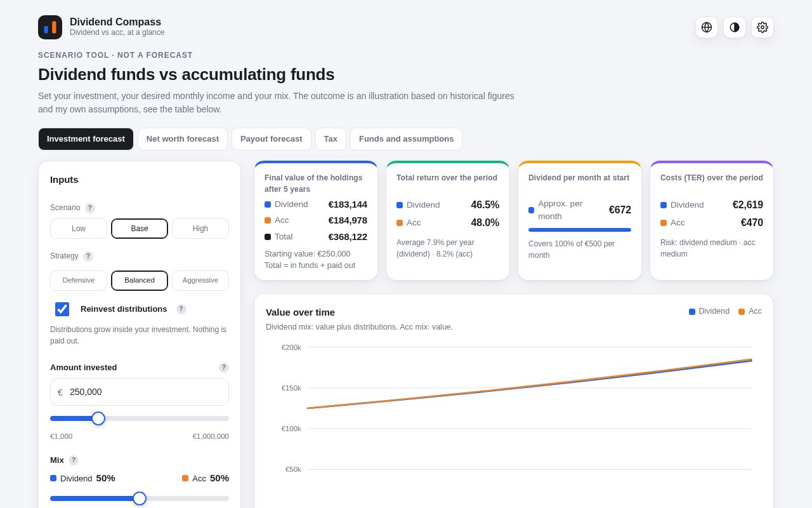Screen dimensions: 812x508
Task: Click the €470 acc cost
Action: (x=752, y=223)
